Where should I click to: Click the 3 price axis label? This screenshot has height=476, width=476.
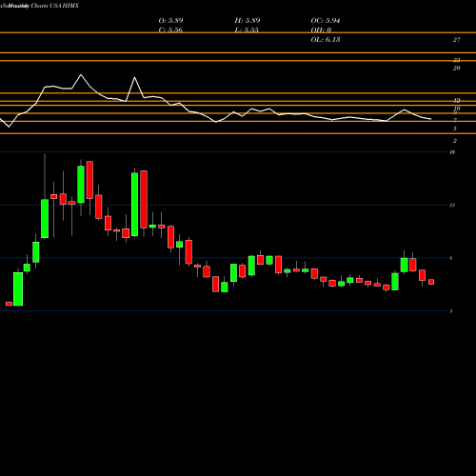pyautogui.click(x=450, y=311)
